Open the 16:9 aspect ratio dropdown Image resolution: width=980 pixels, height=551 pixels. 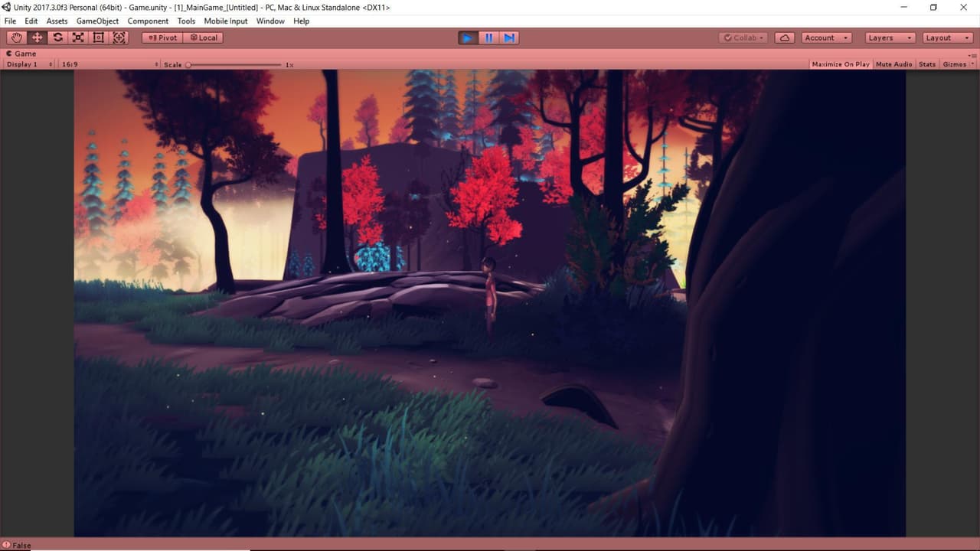(x=110, y=64)
